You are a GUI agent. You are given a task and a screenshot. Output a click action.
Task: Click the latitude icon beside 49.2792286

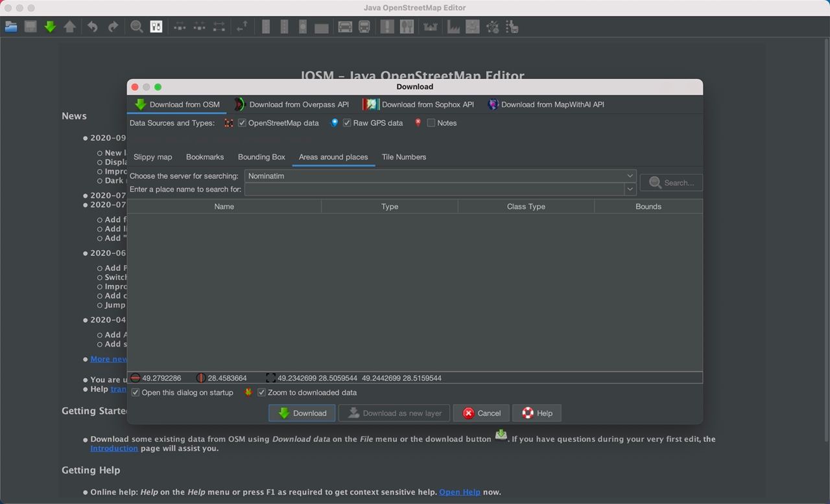[135, 378]
